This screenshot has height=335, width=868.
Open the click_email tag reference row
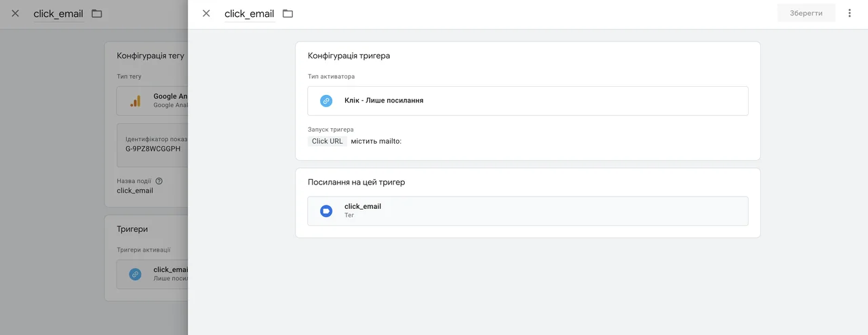[528, 211]
